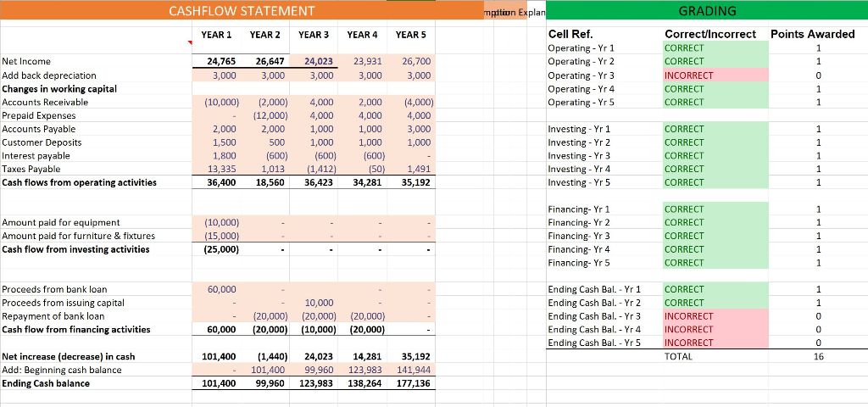Select the grading total points value 16
Image resolution: width=868 pixels, height=407 pixels.
pos(818,357)
